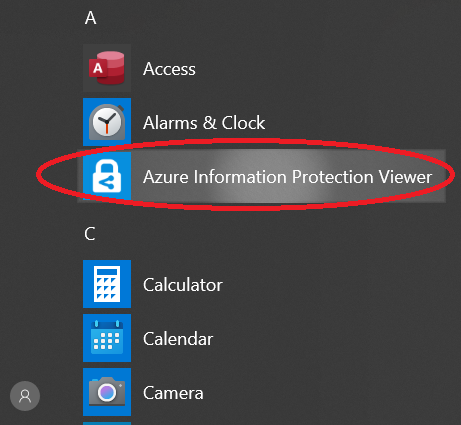Click the lens of the Camera icon
The height and width of the screenshot is (425, 461).
(107, 392)
